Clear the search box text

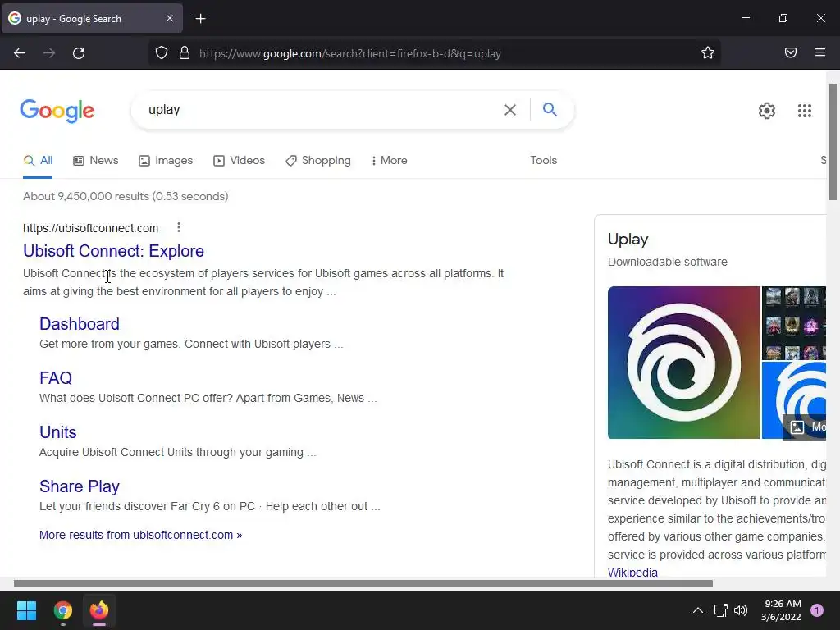(510, 110)
